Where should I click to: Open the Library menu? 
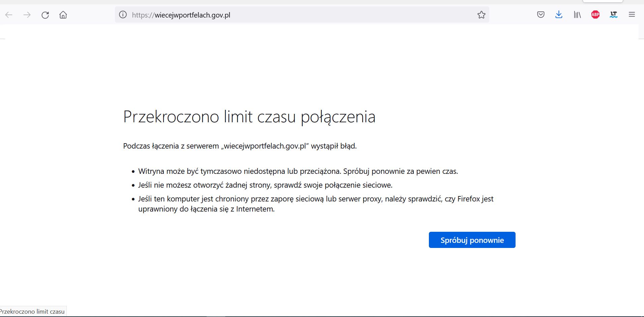tap(577, 14)
